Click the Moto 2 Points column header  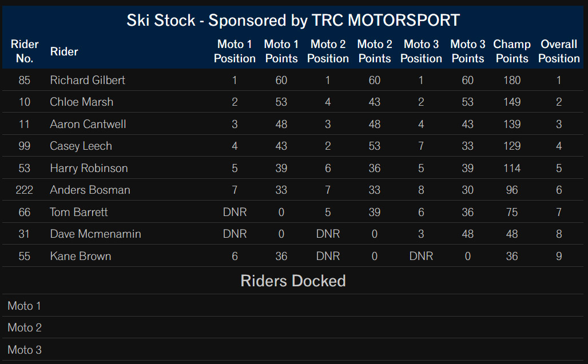[x=375, y=51]
